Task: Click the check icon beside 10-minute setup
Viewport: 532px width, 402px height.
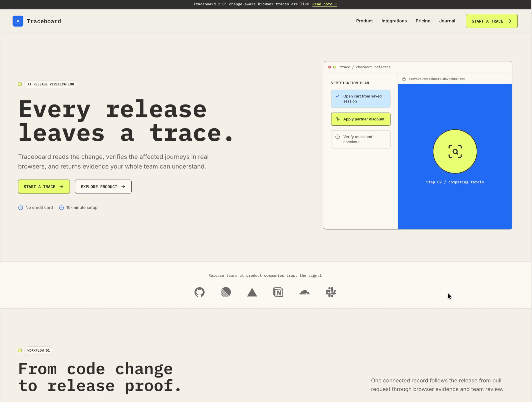Action: tap(61, 208)
